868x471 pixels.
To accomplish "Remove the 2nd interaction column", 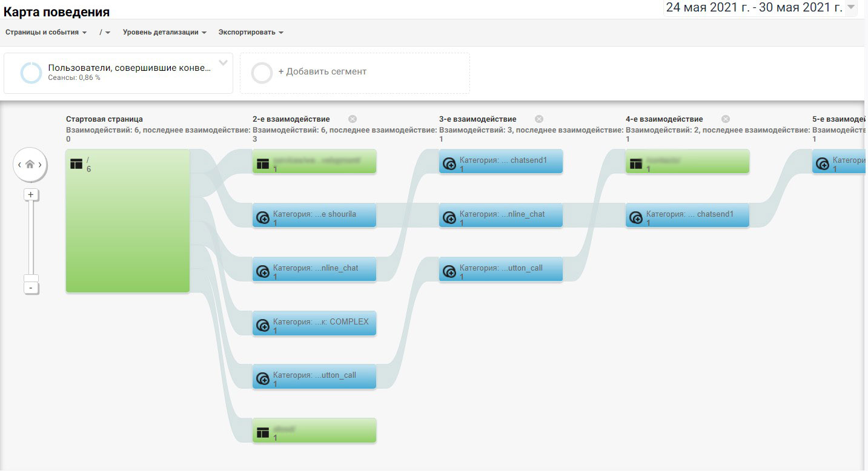I will (x=353, y=119).
